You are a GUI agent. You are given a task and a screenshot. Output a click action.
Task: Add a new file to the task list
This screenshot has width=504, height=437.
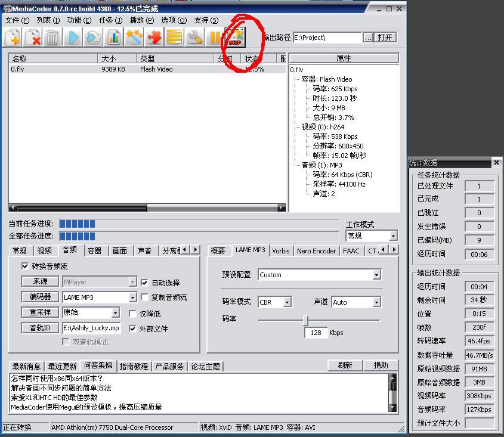pos(13,37)
